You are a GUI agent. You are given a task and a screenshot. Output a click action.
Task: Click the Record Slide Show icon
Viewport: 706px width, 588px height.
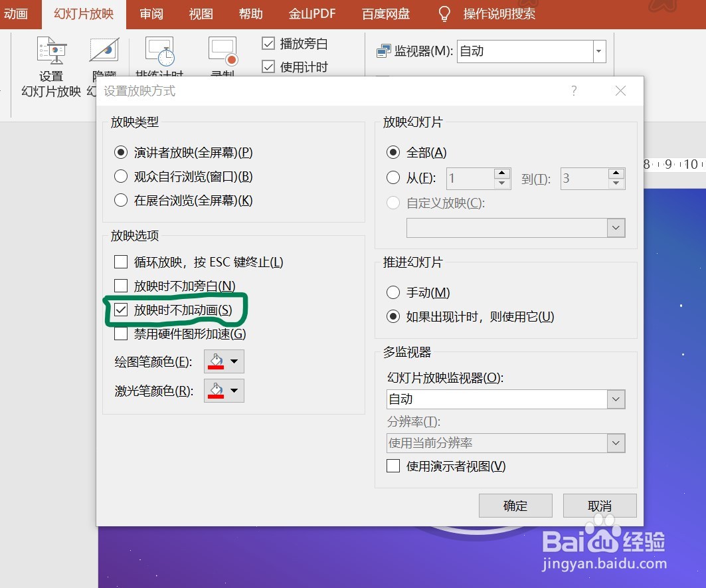point(221,50)
